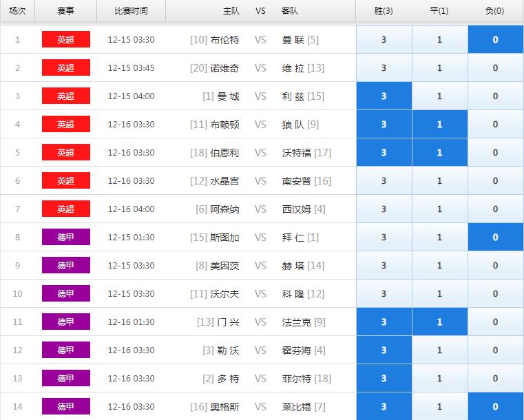Click home team 伯恩利
The image size is (524, 420).
tap(224, 153)
